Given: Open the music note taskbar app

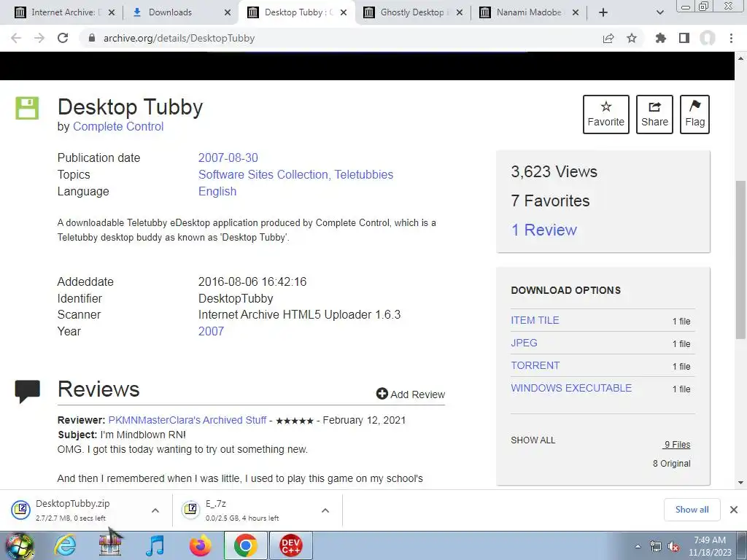Looking at the screenshot, I should [x=155, y=545].
